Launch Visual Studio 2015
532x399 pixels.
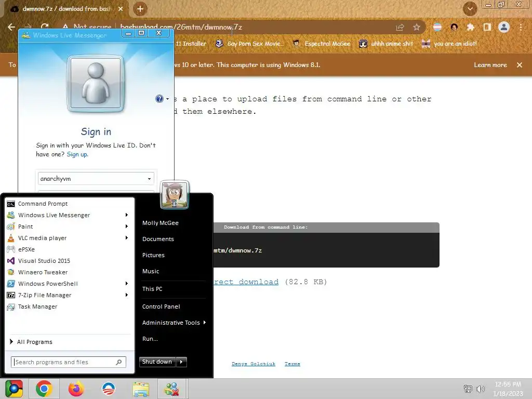click(44, 261)
